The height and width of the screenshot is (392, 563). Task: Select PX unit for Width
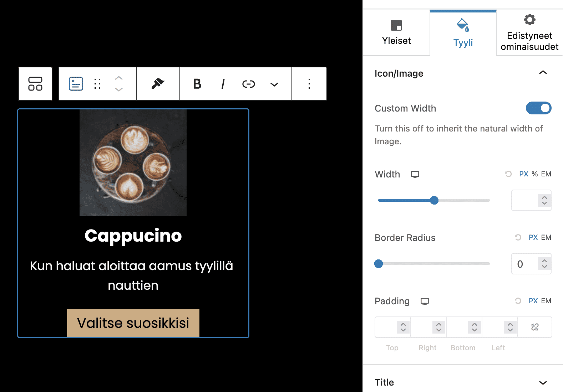pos(524,174)
